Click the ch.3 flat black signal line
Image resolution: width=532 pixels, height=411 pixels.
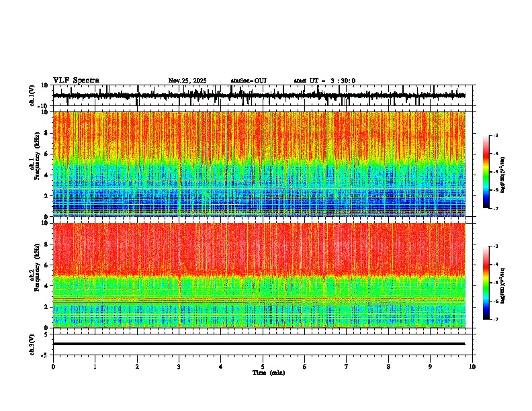pyautogui.click(x=259, y=344)
